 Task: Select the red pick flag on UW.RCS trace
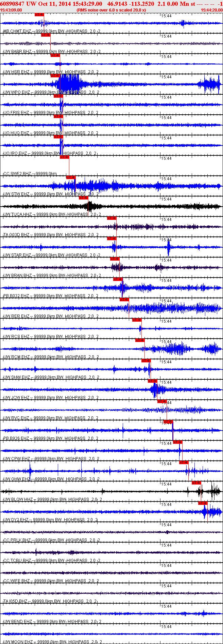click(x=137, y=320)
